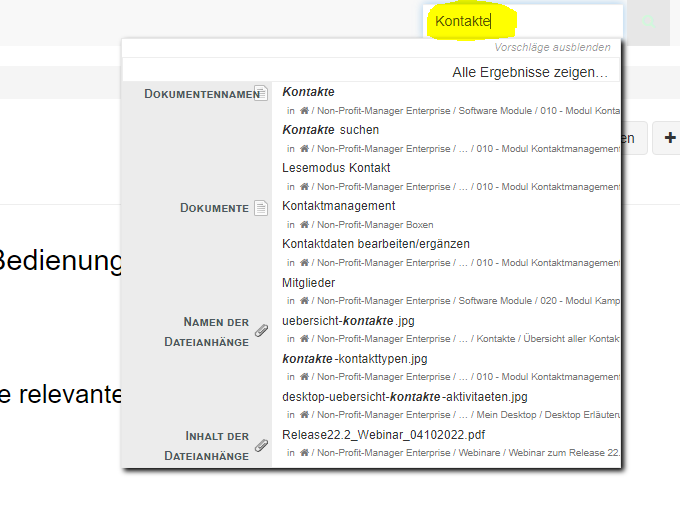This screenshot has width=680, height=530.
Task: Open the Release22.2_Webinar_04102022.pdf result
Action: click(x=384, y=435)
